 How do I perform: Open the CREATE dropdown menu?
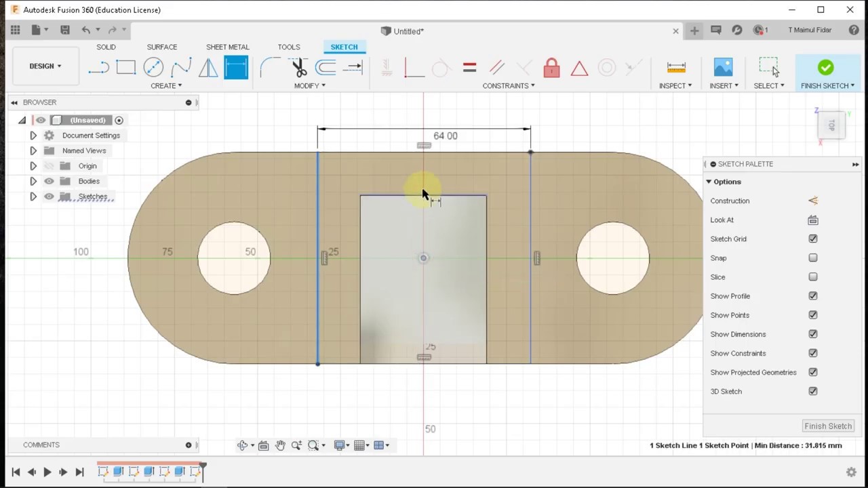click(x=166, y=85)
